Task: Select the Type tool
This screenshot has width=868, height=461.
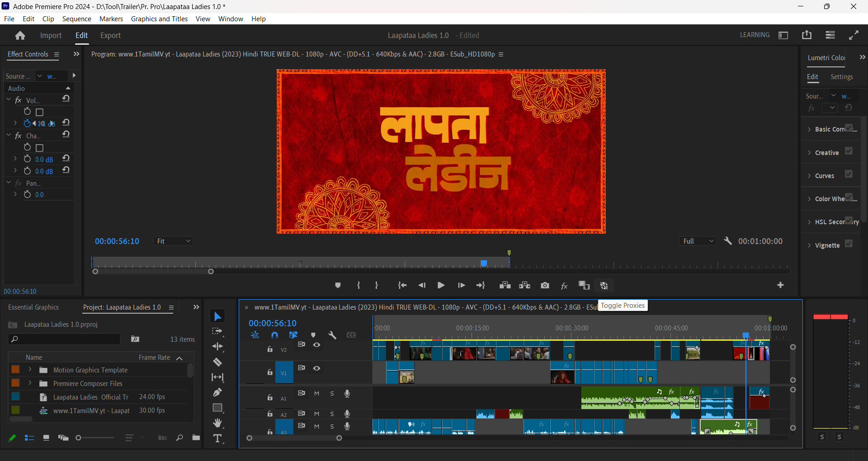Action: pos(217,438)
